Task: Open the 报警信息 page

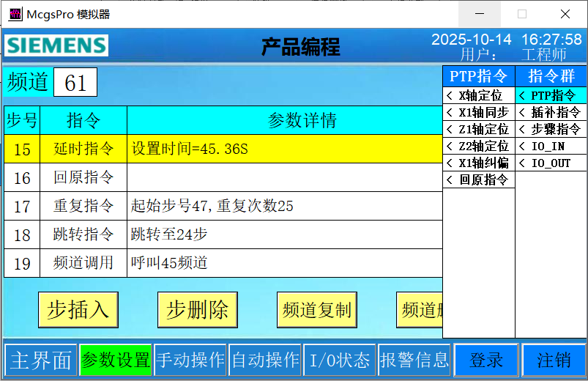Action: (414, 360)
